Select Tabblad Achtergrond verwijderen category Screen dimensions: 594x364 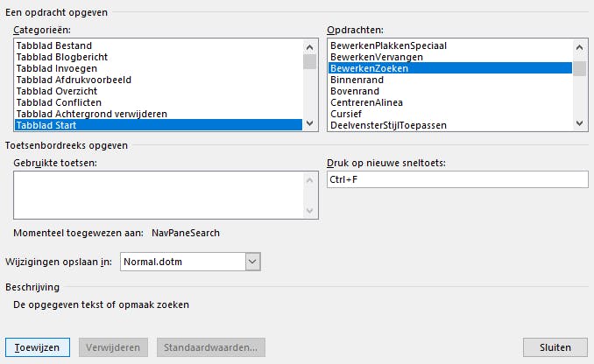tap(91, 114)
